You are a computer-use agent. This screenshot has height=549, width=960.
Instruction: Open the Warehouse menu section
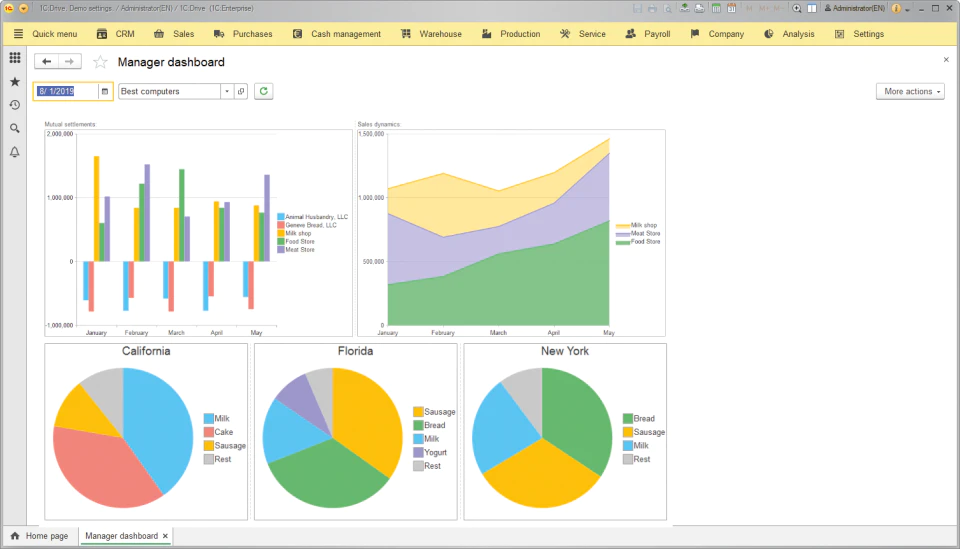click(x=432, y=34)
